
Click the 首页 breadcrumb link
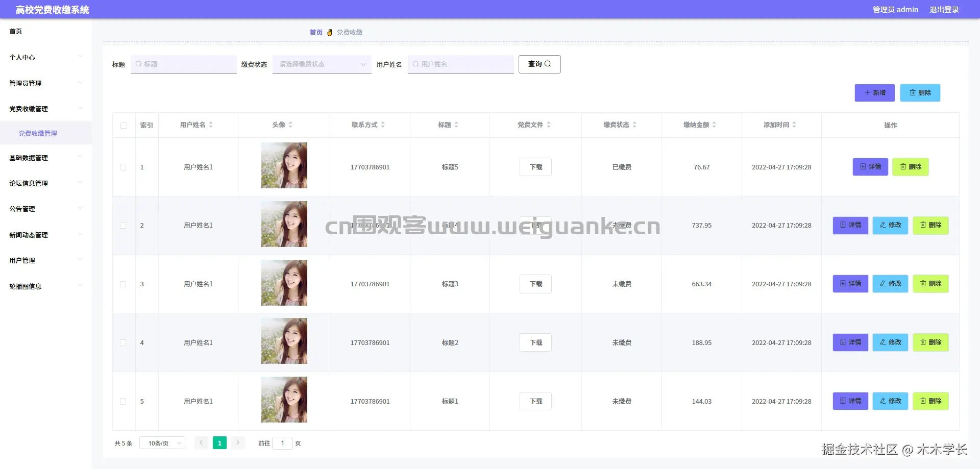[x=316, y=32]
